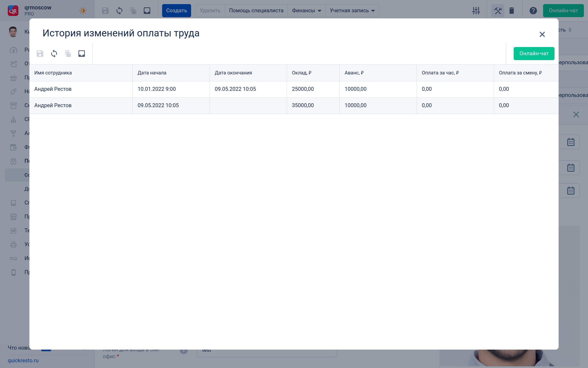Open the sliders settings icon
The image size is (588, 368).
click(x=476, y=10)
